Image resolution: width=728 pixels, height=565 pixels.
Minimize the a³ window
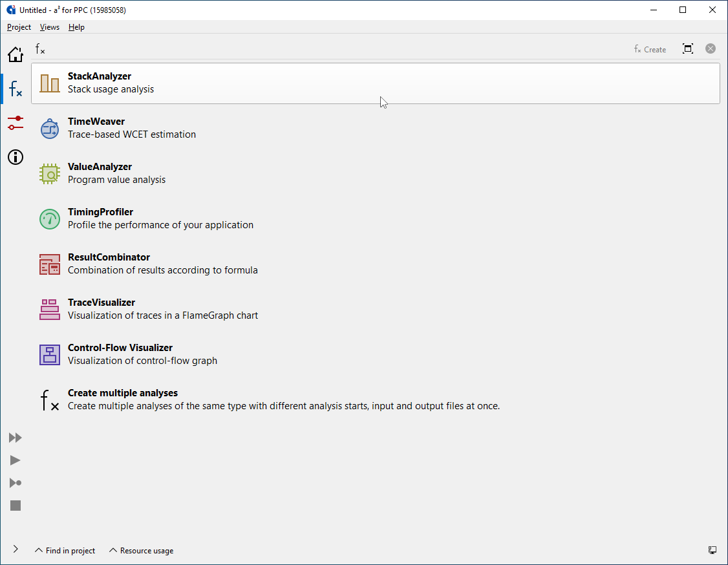point(654,10)
